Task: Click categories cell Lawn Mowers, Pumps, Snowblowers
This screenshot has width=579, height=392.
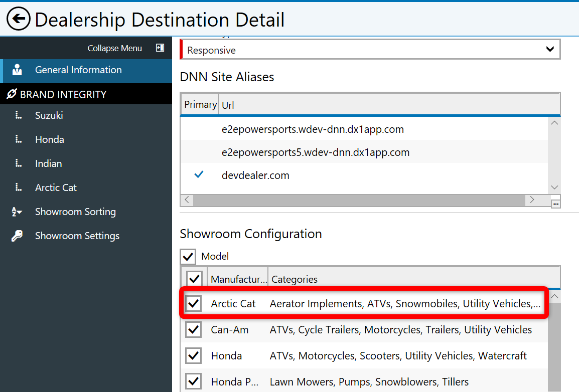Action: pos(369,381)
